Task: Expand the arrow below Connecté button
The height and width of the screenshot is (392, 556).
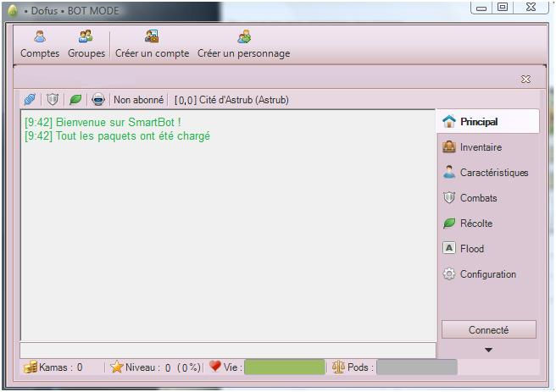Action: (489, 350)
